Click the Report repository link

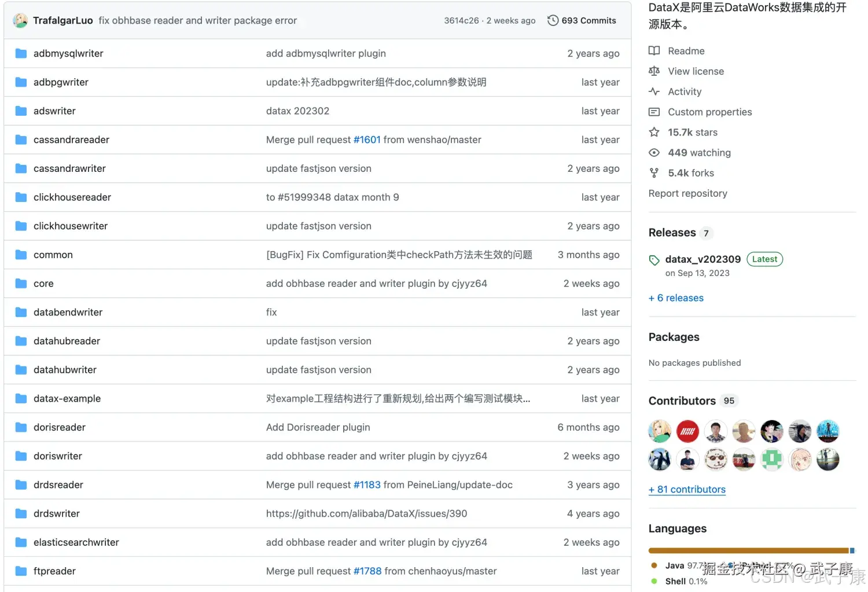pos(687,193)
